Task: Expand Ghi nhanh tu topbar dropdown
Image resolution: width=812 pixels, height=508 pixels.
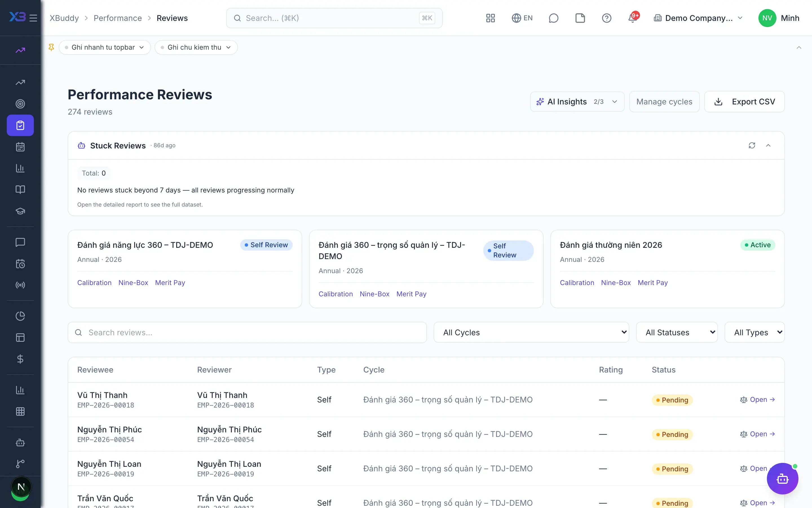Action: (105, 47)
